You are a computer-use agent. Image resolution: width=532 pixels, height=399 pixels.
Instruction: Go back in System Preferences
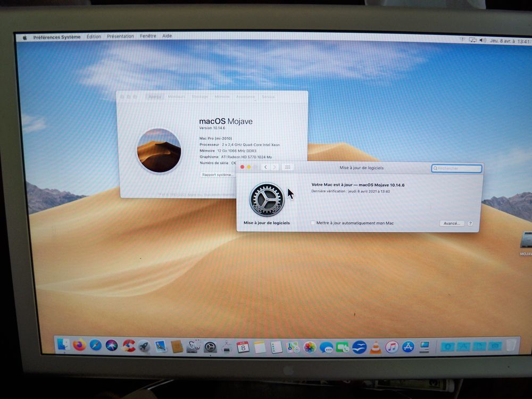(265, 167)
